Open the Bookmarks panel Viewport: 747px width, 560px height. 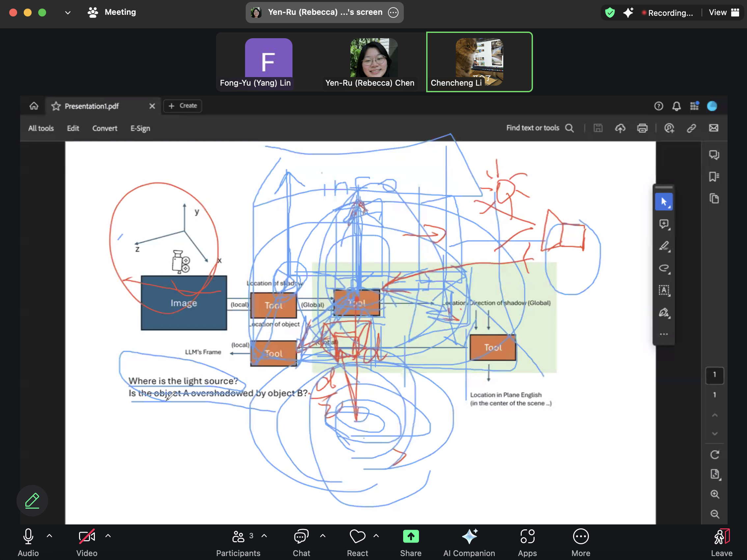(x=714, y=176)
